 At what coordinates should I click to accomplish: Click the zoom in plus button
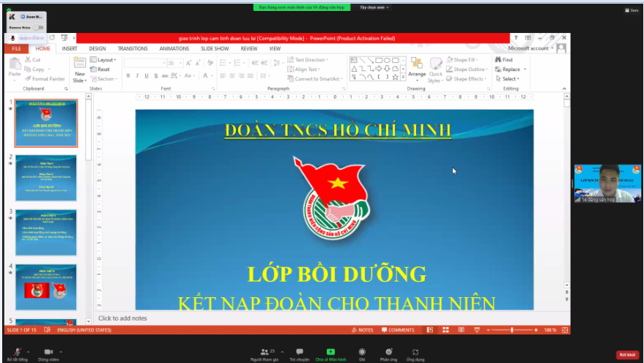point(536,330)
